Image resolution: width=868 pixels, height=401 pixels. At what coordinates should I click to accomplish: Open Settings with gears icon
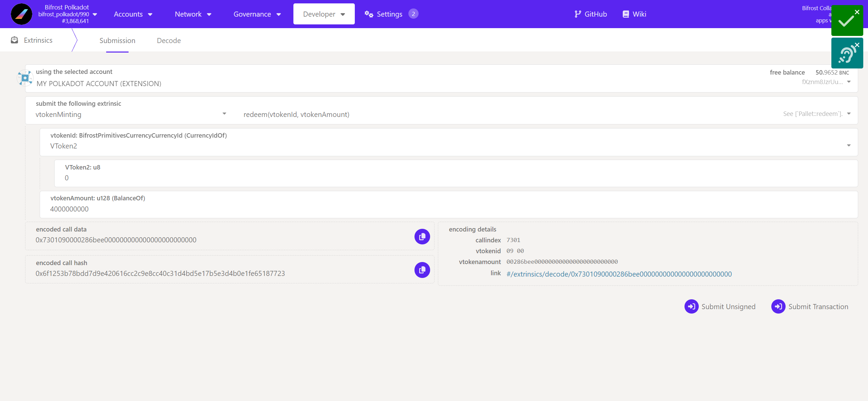click(x=384, y=14)
